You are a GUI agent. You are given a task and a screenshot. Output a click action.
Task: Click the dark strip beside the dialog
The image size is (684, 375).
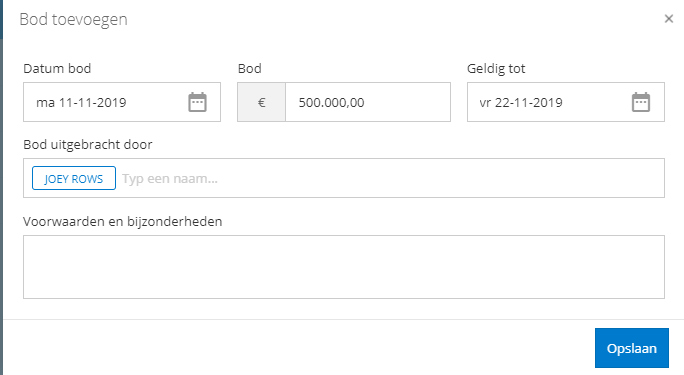1,188
